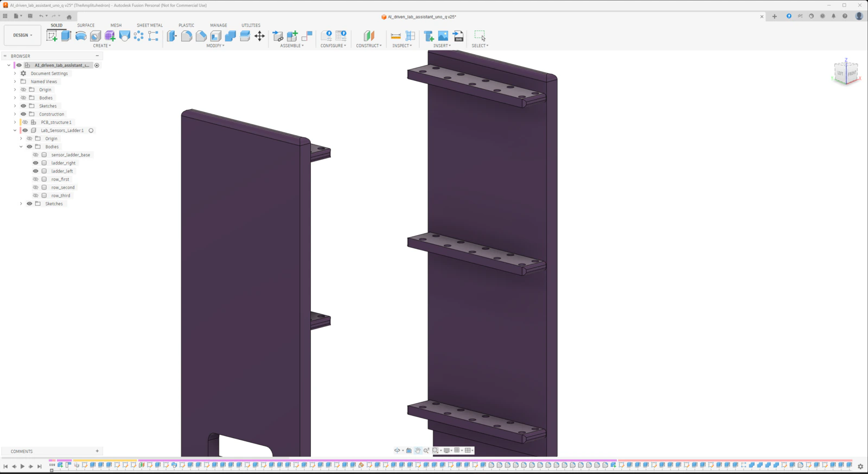Click the Insert SVG icon
The height and width of the screenshot is (474, 868).
pos(458,36)
